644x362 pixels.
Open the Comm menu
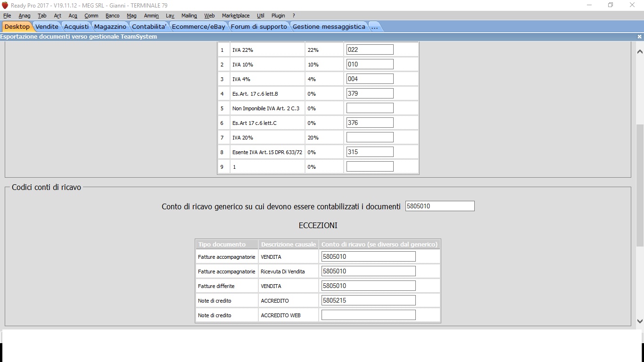click(91, 16)
